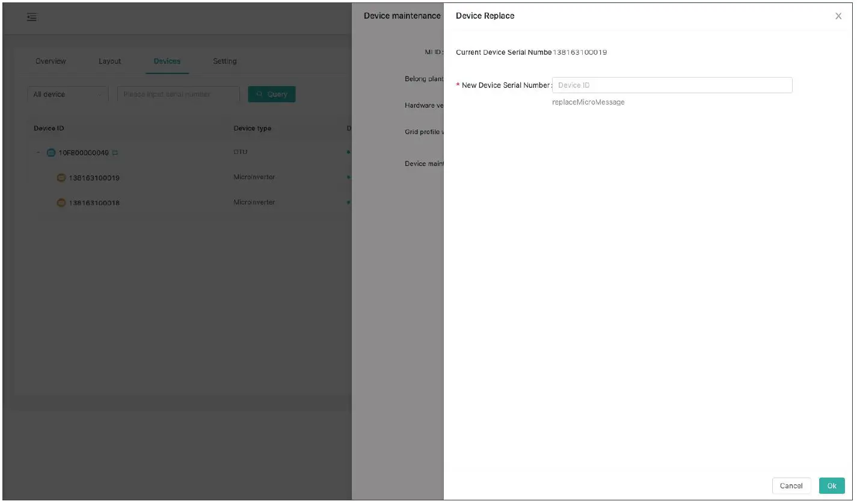Click the Device Replace dialog title
Screen dimensions: 857x504
click(485, 16)
